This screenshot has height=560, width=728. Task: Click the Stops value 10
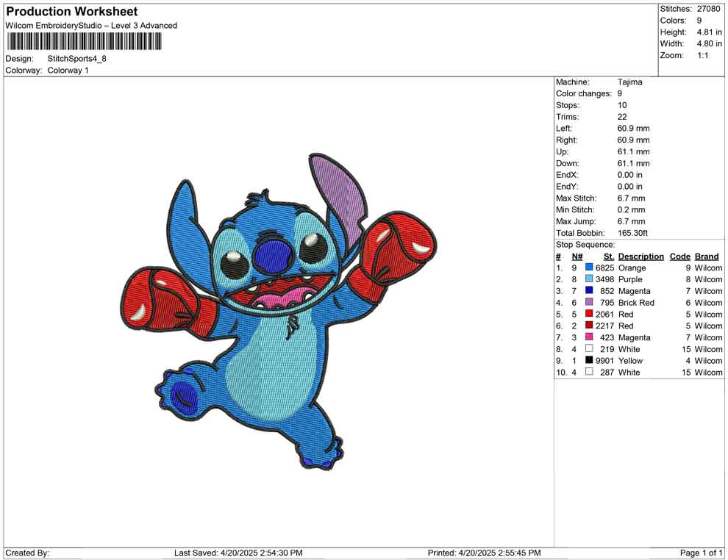click(622, 105)
